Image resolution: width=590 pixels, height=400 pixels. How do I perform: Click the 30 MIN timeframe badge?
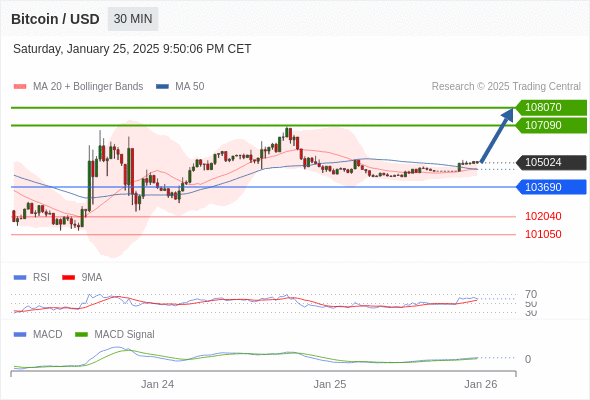tap(133, 19)
